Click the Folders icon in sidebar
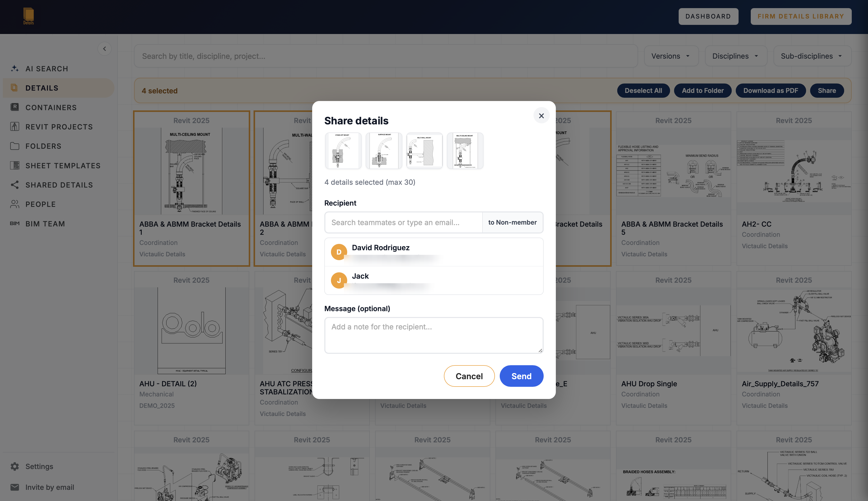The image size is (868, 501). tap(14, 146)
